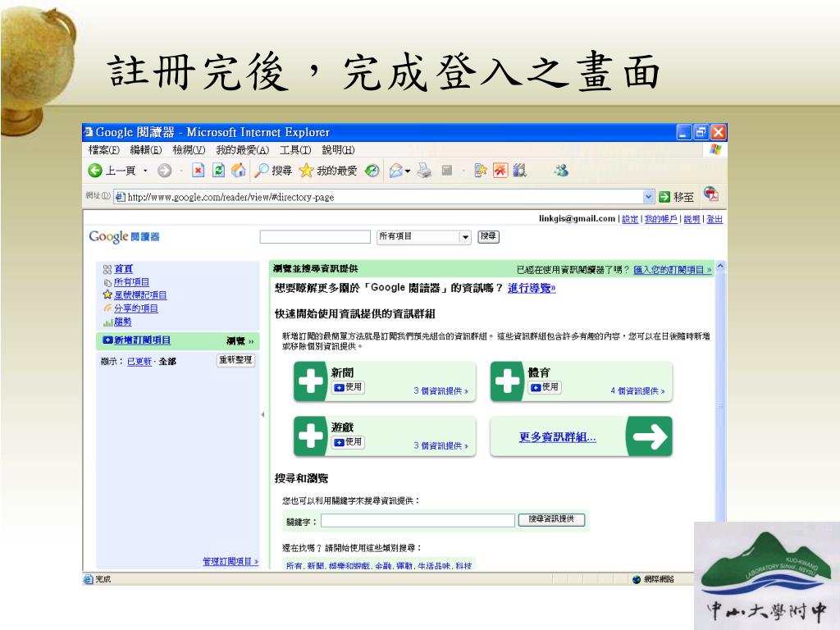840x630 pixels.
Task: Click the green plus icon for 新聞
Action: pyautogui.click(x=311, y=381)
